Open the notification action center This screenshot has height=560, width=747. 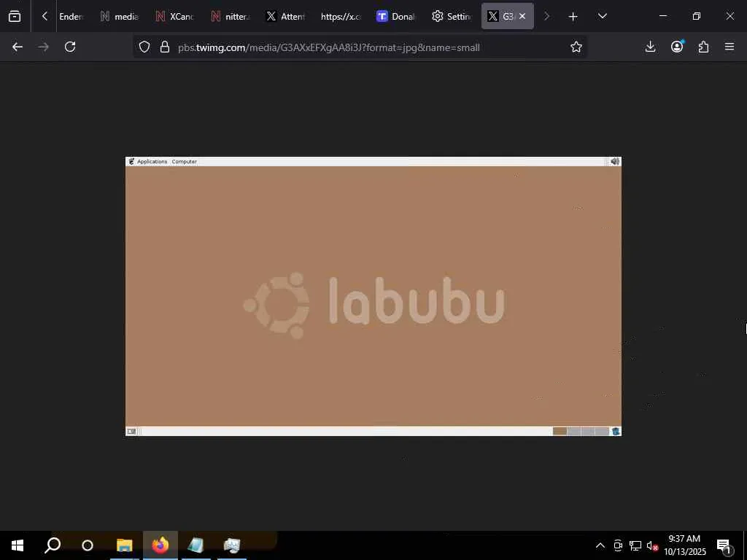pos(724,547)
